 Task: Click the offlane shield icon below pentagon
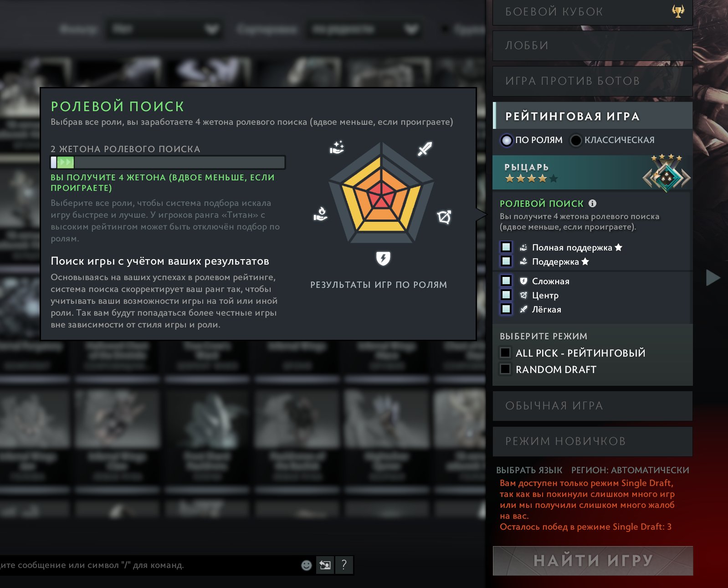click(383, 258)
